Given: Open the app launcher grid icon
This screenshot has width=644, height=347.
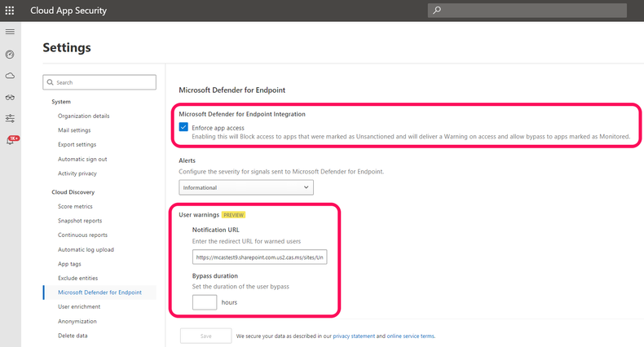Looking at the screenshot, I should [10, 11].
